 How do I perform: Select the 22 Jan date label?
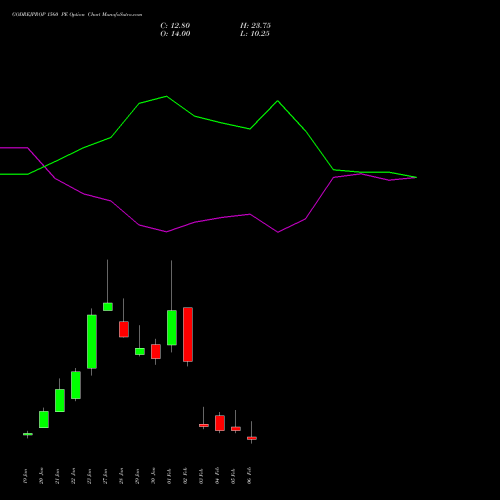[x=74, y=476]
